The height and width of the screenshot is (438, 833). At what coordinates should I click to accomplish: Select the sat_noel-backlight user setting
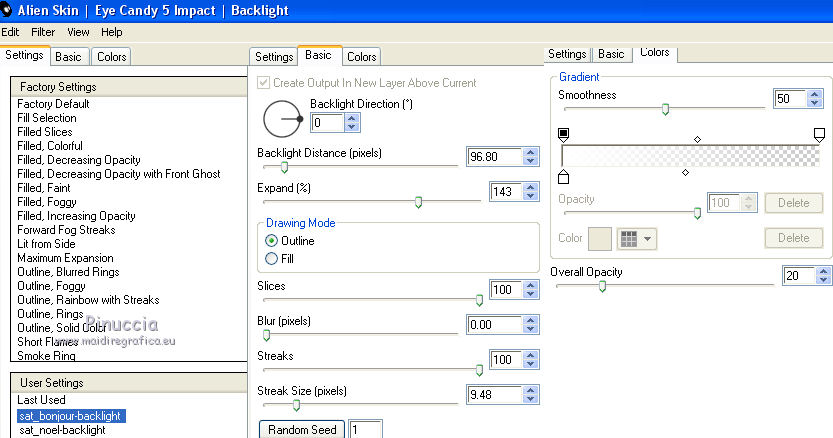click(62, 430)
